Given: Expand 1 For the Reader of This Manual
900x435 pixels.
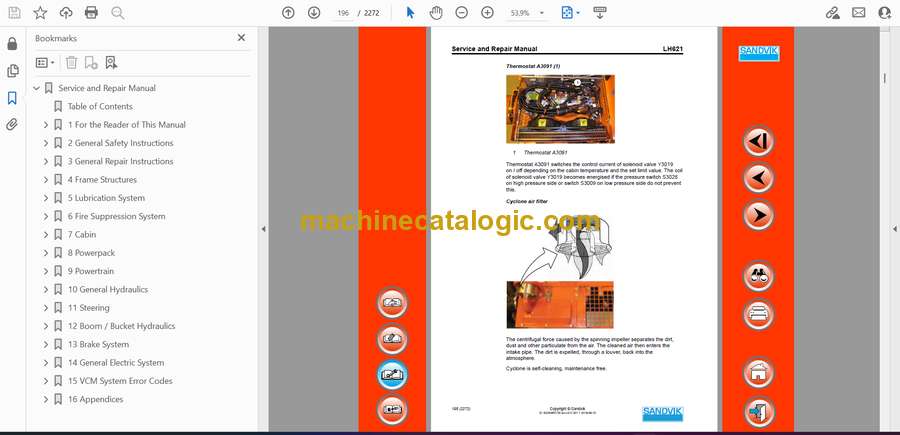Looking at the screenshot, I should tap(46, 125).
